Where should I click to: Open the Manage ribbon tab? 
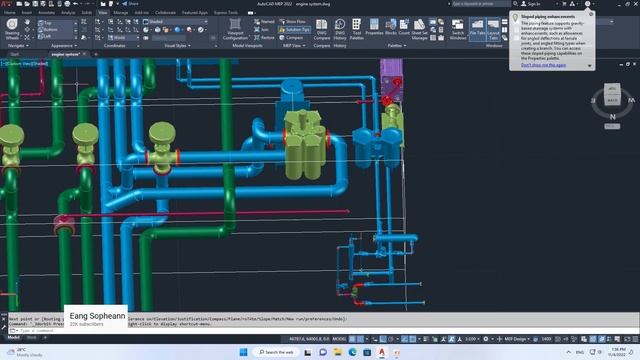pos(120,13)
